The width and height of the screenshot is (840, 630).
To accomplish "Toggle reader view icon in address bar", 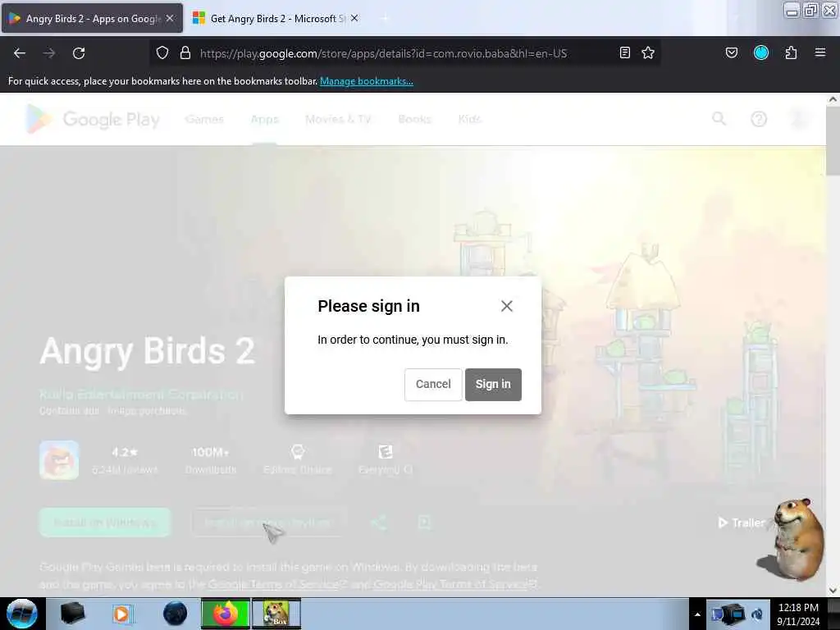I will [624, 52].
